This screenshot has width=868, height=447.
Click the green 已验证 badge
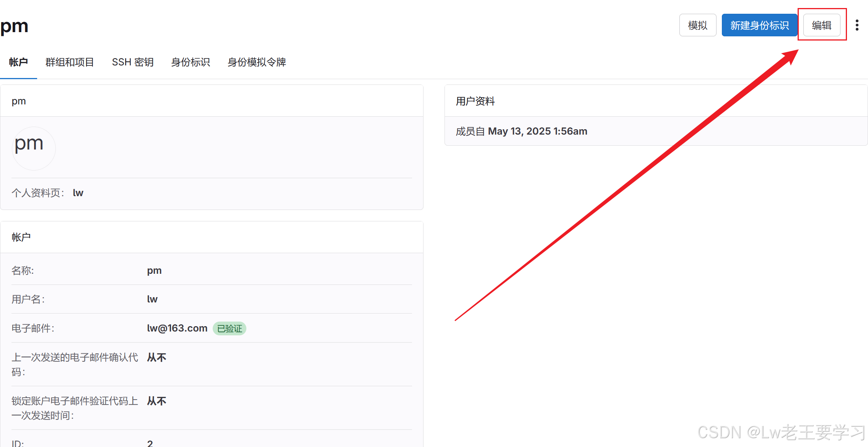[229, 328]
